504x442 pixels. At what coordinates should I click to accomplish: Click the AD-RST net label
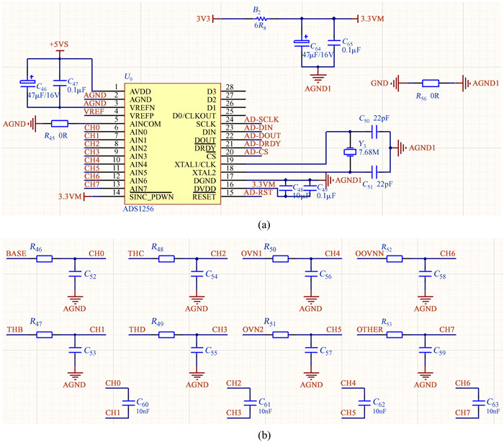point(258,192)
